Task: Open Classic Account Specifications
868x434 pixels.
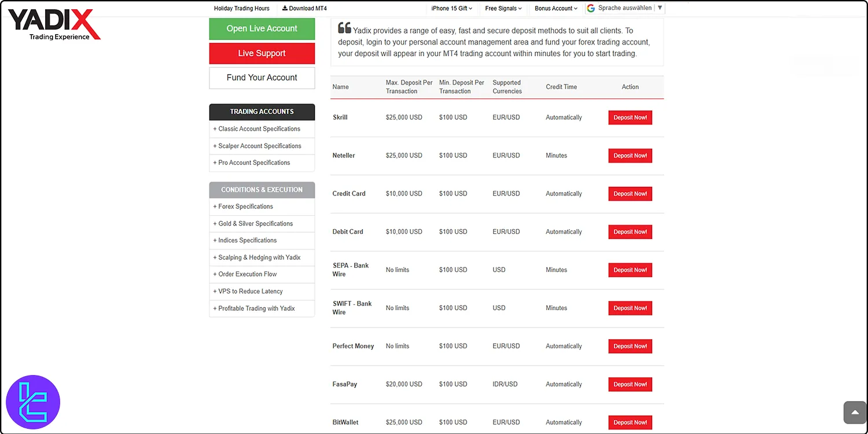Action: [262, 129]
